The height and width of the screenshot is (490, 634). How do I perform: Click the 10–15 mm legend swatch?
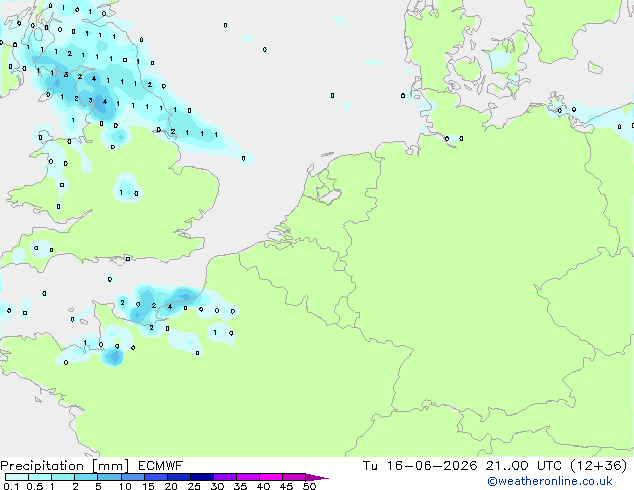[x=133, y=477]
